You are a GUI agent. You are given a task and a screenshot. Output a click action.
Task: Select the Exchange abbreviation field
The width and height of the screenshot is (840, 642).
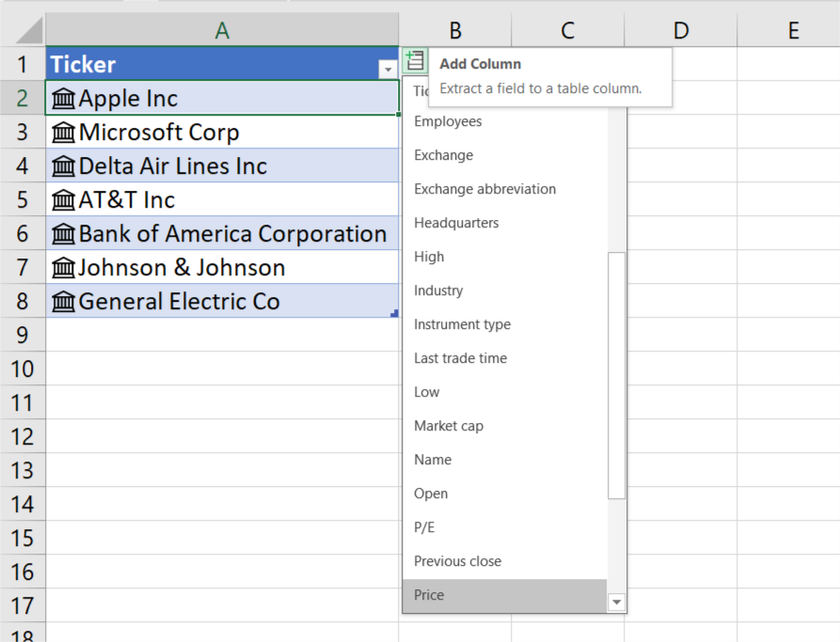(484, 189)
